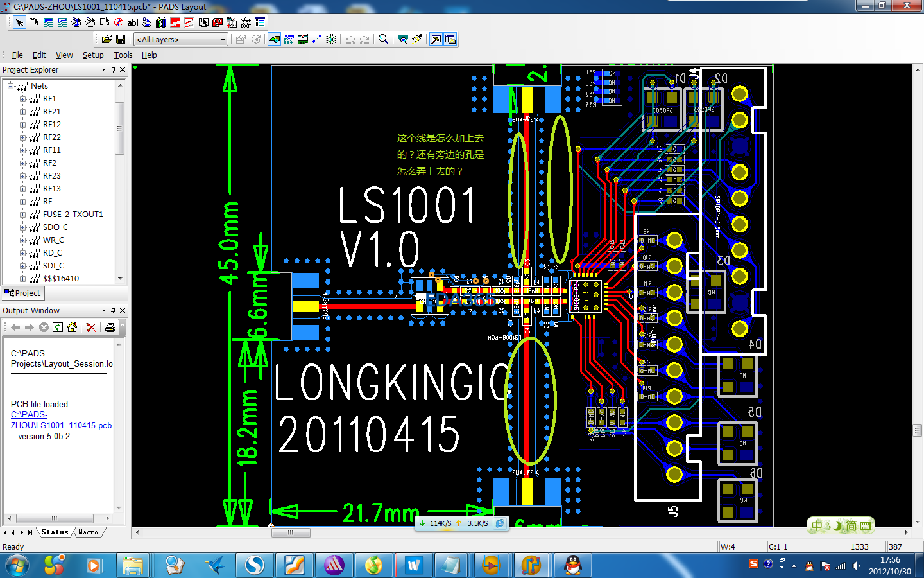Expand the RF1 net node
The height and width of the screenshot is (578, 924).
pyautogui.click(x=23, y=99)
